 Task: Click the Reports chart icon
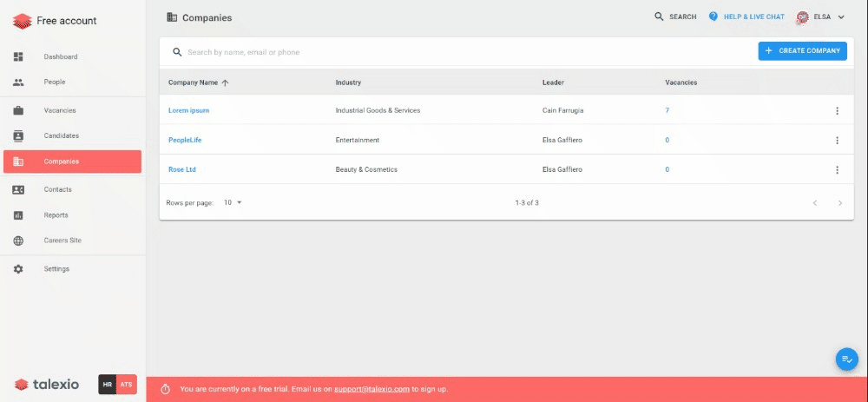(x=18, y=215)
